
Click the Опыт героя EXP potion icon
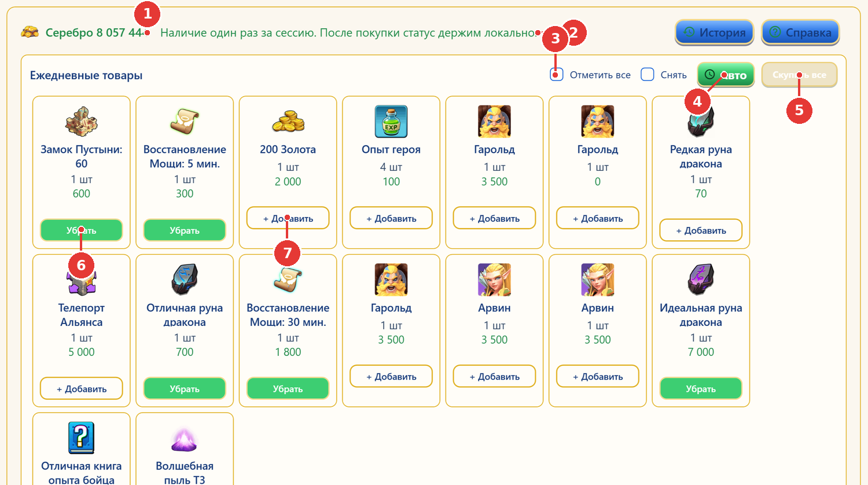(x=391, y=122)
